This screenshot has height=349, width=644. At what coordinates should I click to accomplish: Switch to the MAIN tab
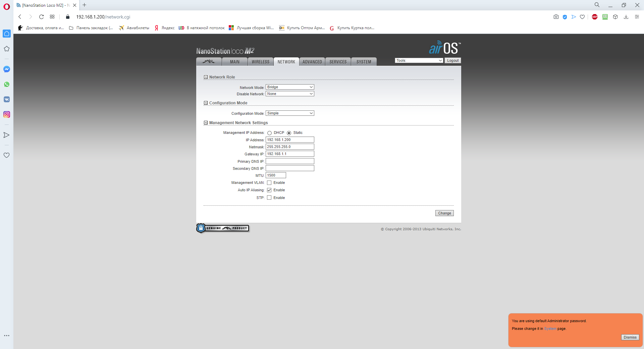tap(235, 62)
